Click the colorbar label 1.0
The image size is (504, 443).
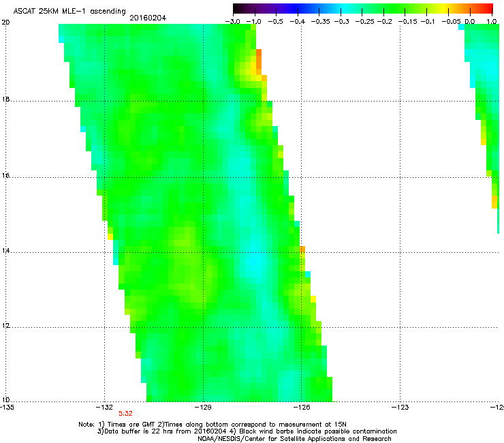[x=492, y=22]
